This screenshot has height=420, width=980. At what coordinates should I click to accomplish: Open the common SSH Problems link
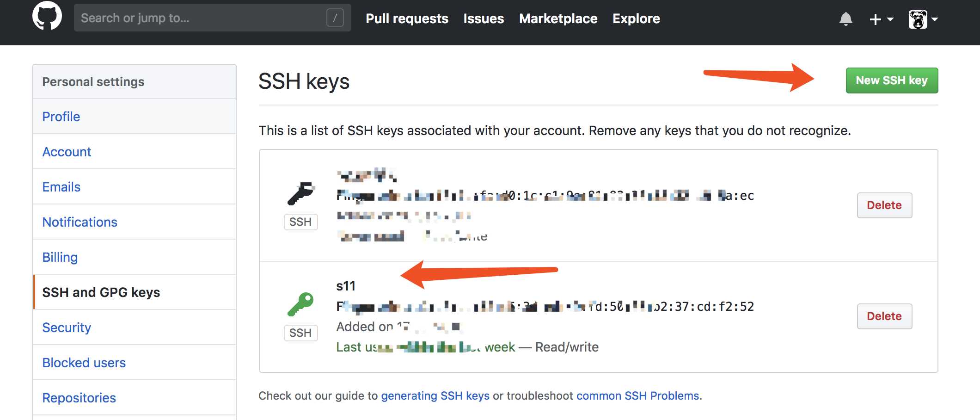click(x=637, y=396)
